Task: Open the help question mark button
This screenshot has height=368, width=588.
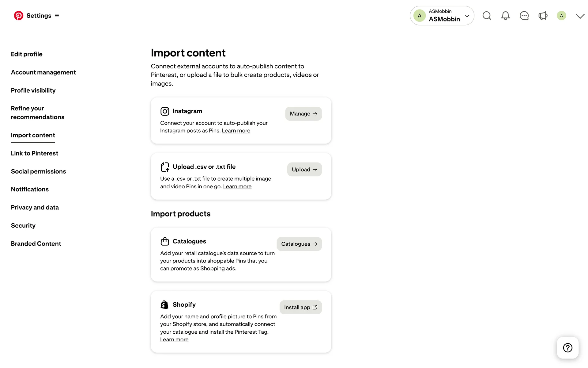Action: point(567,347)
